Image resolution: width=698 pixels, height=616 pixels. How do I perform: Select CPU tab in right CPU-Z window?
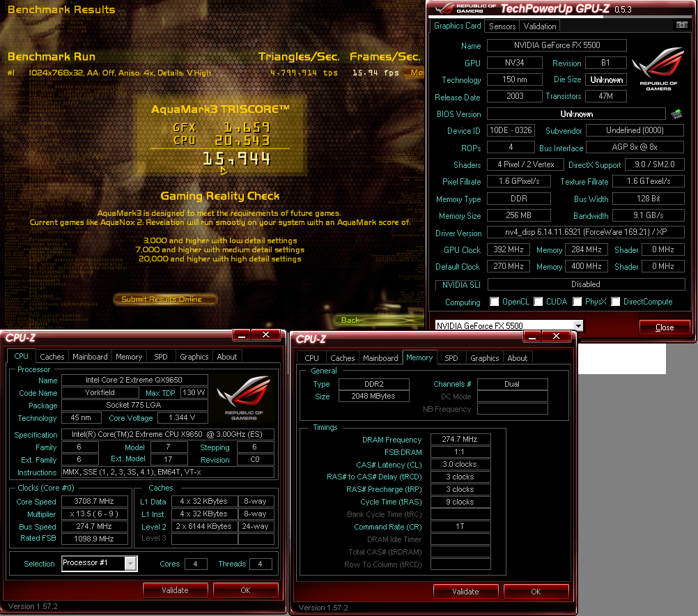[x=311, y=358]
